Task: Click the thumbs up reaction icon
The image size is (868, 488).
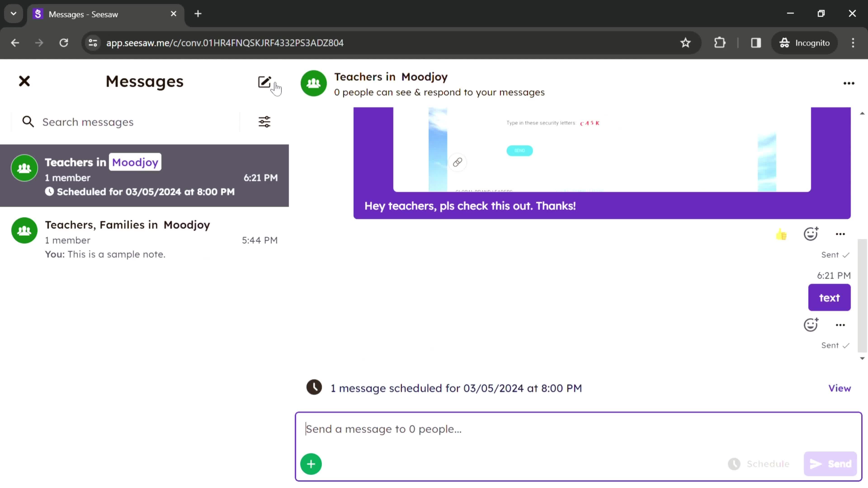Action: click(x=782, y=234)
